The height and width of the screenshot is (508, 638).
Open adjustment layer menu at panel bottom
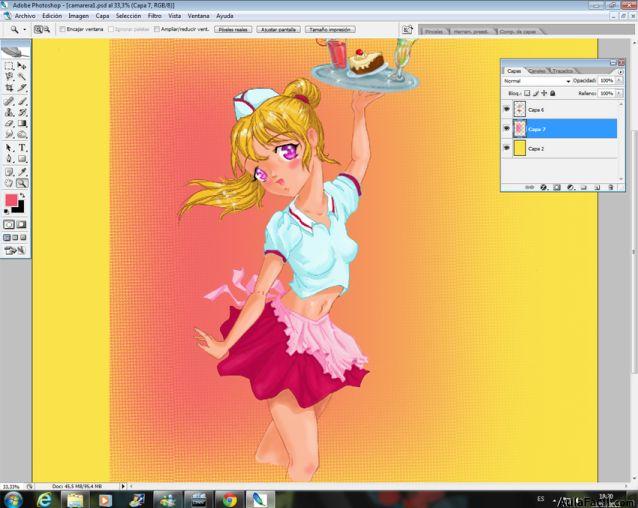570,188
